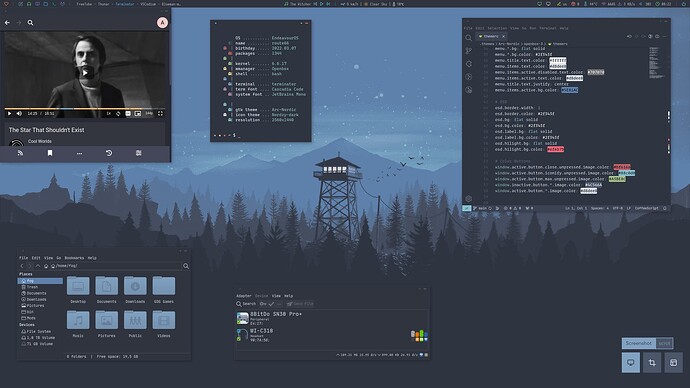The image size is (690, 388).
Task: Go to parent folder in Thunar
Action: coord(38,266)
